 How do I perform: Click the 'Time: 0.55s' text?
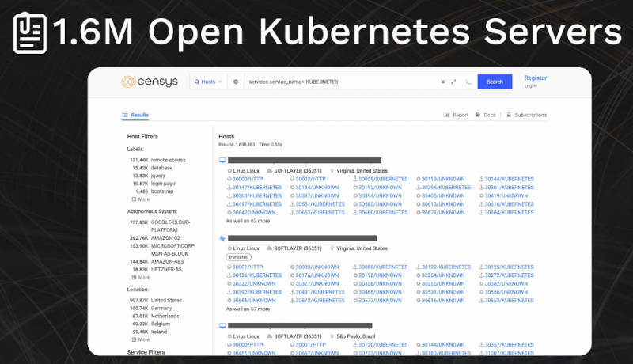pyautogui.click(x=271, y=145)
